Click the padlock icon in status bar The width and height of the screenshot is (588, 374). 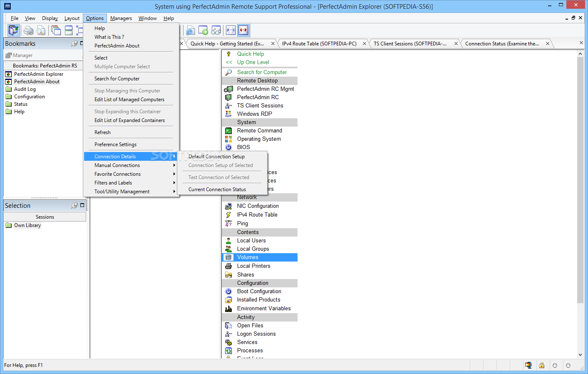[541, 365]
